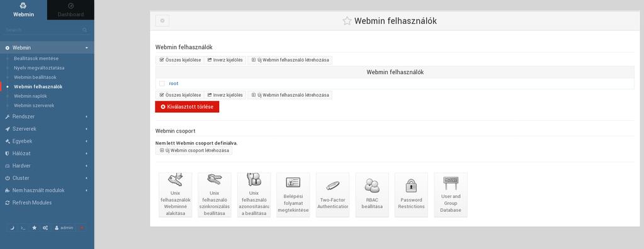This screenshot has width=644, height=249.
Task: Tick the checkbox next to root
Action: tap(162, 83)
